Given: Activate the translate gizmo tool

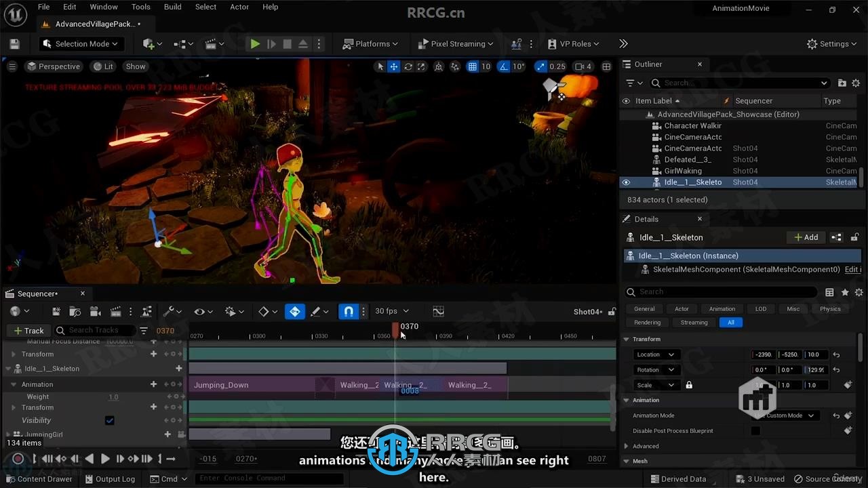Looking at the screenshot, I should pos(394,66).
